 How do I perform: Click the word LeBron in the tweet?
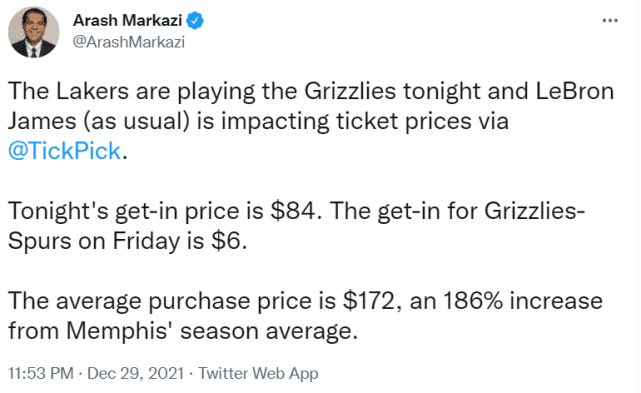point(574,91)
